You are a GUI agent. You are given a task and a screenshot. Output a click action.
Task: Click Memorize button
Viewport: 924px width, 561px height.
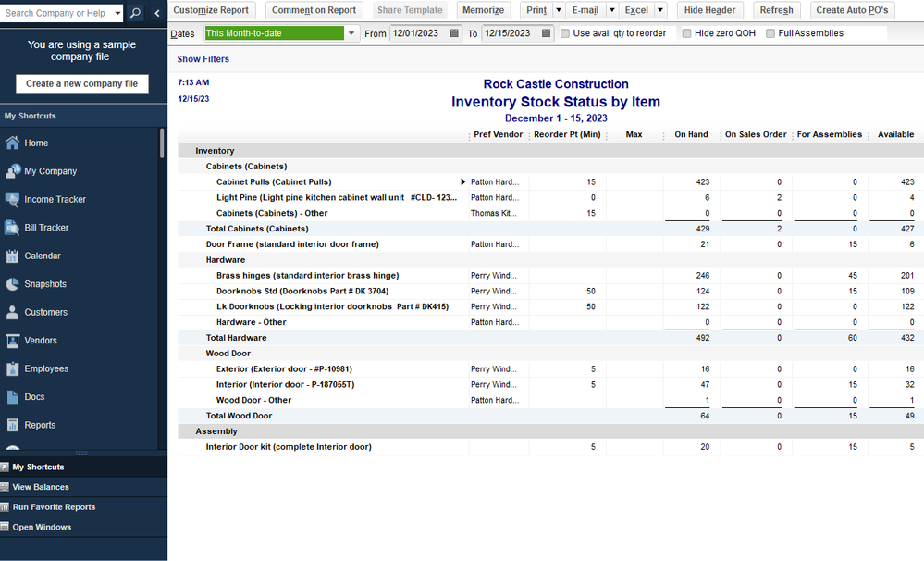483,10
